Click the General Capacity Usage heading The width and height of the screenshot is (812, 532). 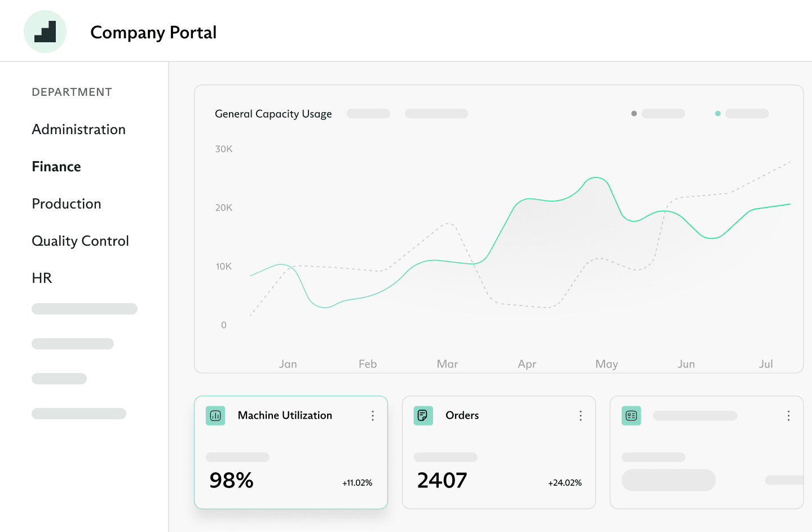[273, 114]
